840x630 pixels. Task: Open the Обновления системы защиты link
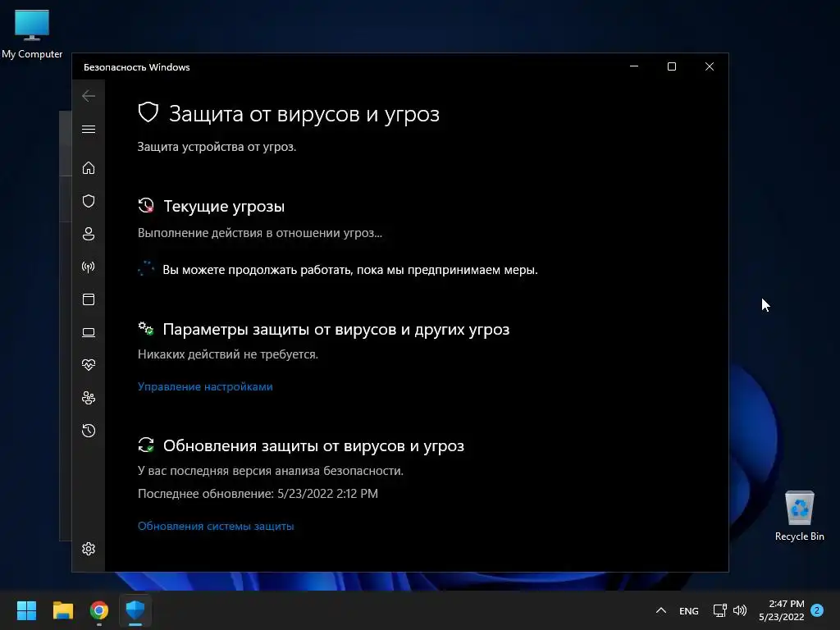216,526
